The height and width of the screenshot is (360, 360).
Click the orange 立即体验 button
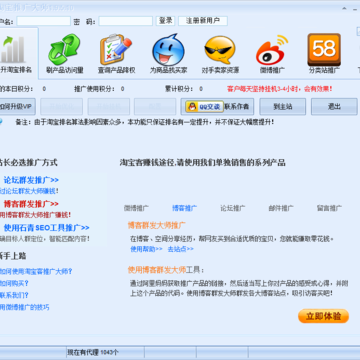[323, 316]
